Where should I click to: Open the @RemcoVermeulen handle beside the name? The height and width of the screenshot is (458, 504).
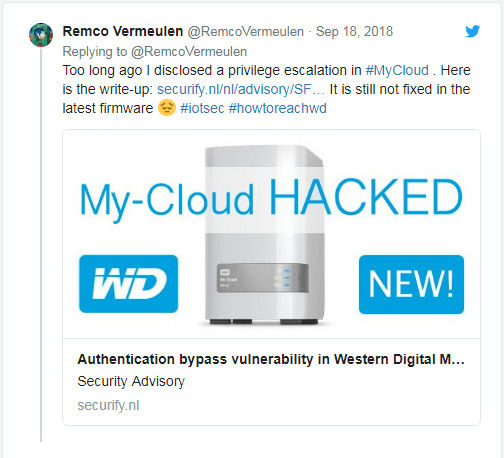pos(246,31)
